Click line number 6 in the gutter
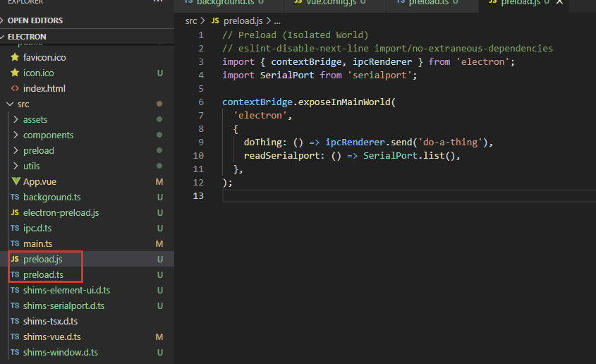The image size is (596, 364). pos(201,102)
